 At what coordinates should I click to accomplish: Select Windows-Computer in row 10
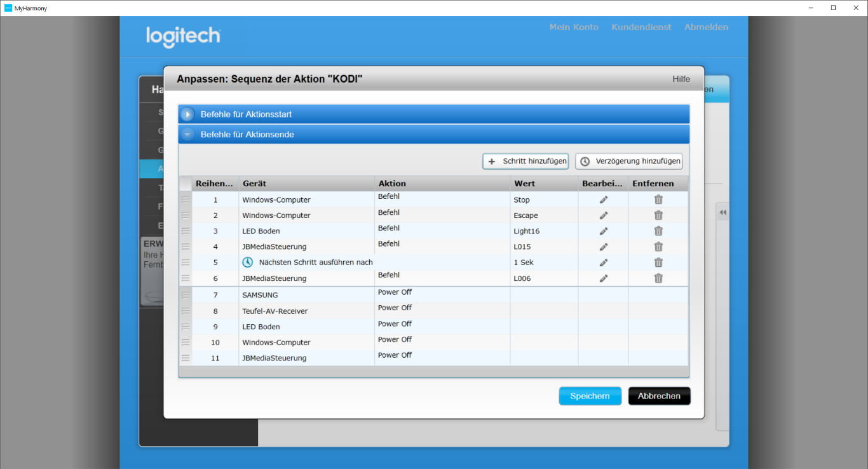(307, 343)
